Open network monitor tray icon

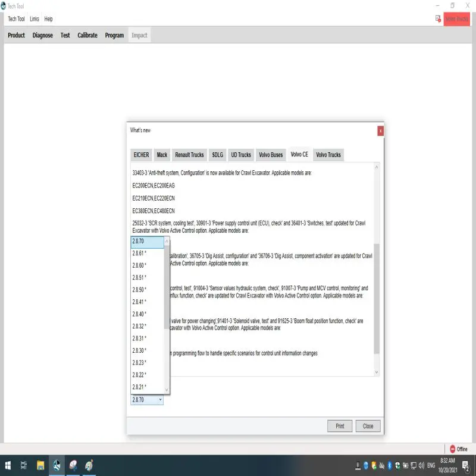[x=414, y=465]
